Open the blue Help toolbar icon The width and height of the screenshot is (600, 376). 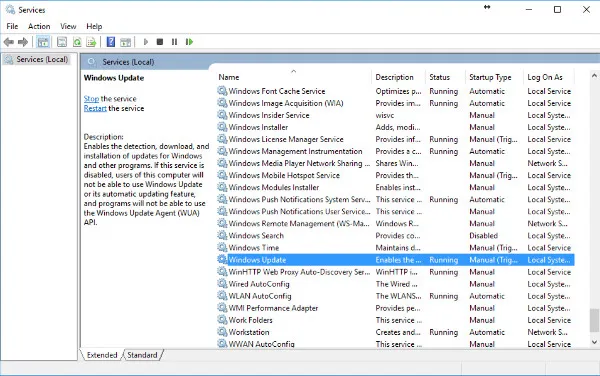(111, 42)
